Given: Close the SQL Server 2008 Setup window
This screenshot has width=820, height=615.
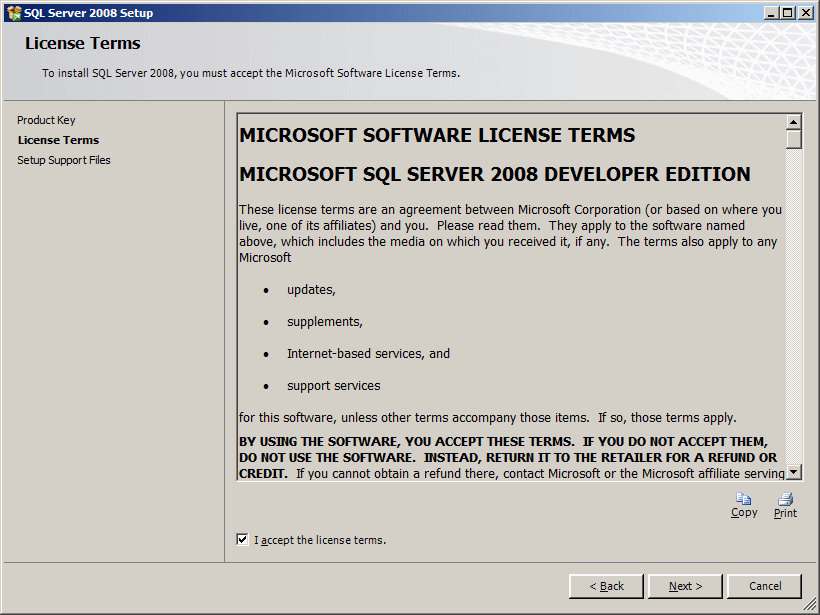Looking at the screenshot, I should (x=806, y=13).
